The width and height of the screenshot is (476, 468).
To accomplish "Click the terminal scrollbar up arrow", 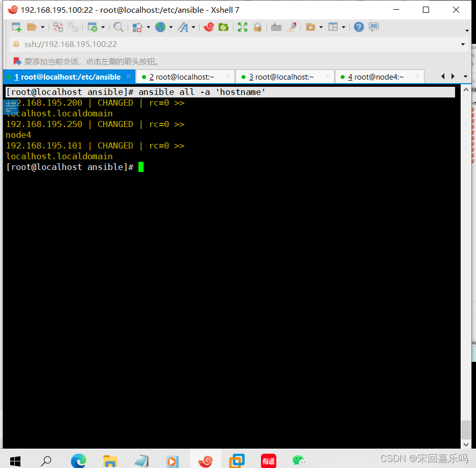I will click(466, 90).
